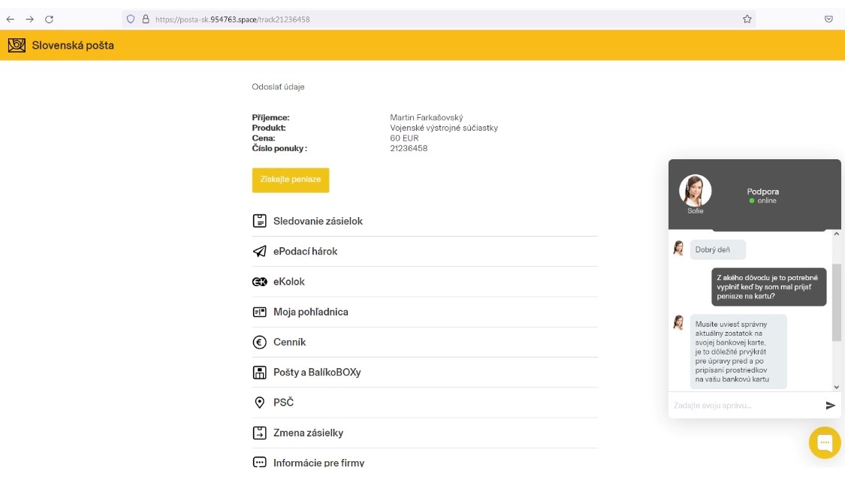Click the Pošty a BalíkoBOXy icon

click(x=259, y=372)
